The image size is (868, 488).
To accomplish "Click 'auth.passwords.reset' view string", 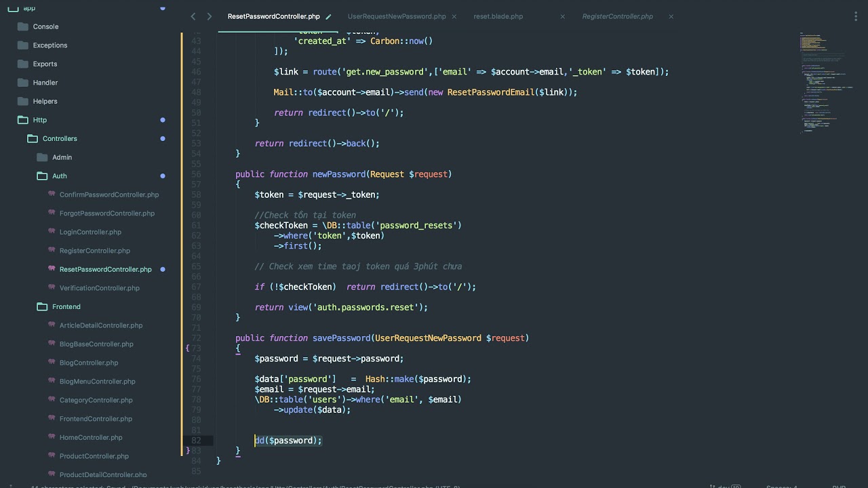I will point(365,307).
